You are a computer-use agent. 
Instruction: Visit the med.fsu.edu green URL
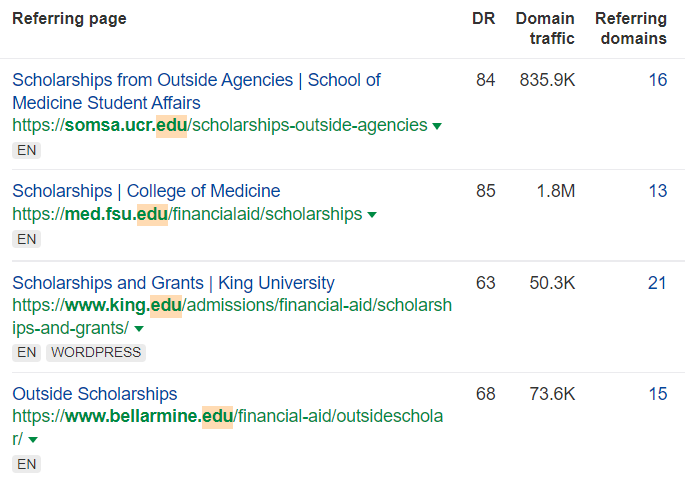point(187,214)
